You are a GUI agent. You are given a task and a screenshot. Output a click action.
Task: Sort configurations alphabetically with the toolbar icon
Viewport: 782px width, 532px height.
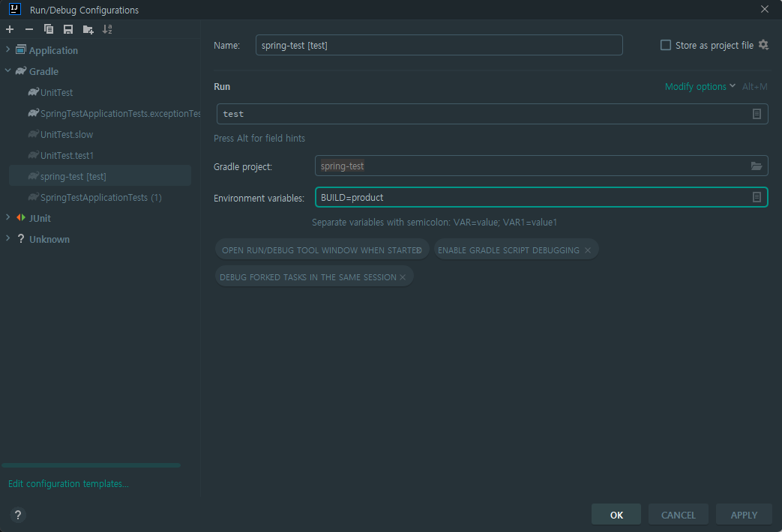(x=107, y=29)
